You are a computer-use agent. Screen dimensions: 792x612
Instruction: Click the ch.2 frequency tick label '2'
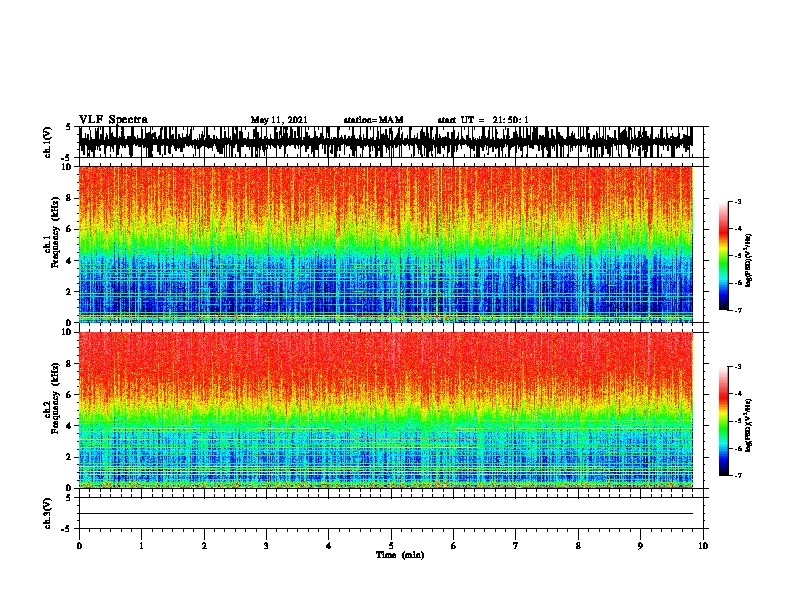click(x=69, y=457)
